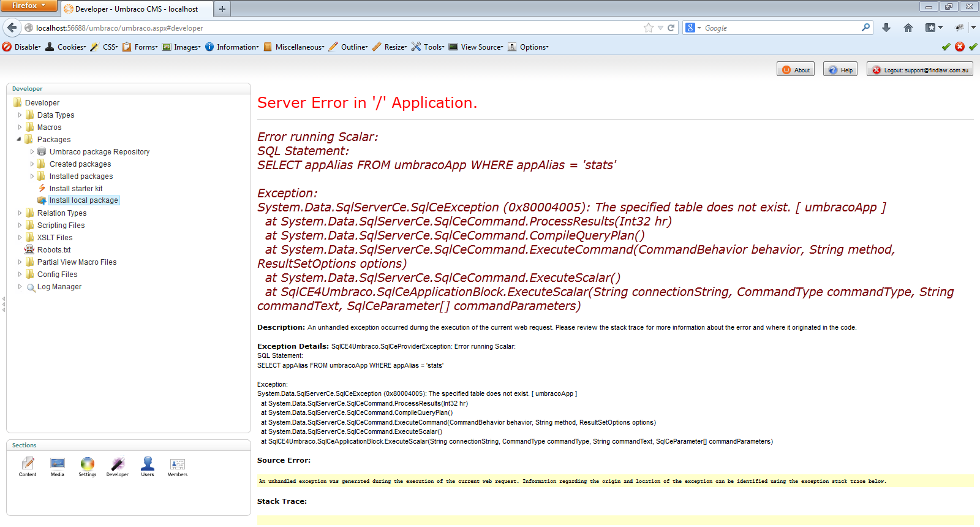Switch to Developer - Umbraco CMS tab
The width and height of the screenshot is (980, 527).
tap(137, 9)
